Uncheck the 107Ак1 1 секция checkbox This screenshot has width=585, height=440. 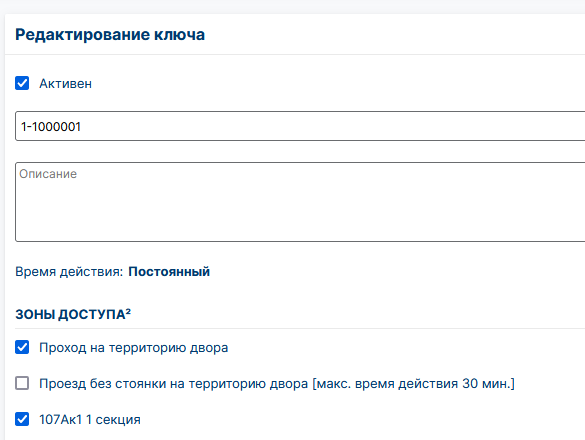tap(22, 419)
